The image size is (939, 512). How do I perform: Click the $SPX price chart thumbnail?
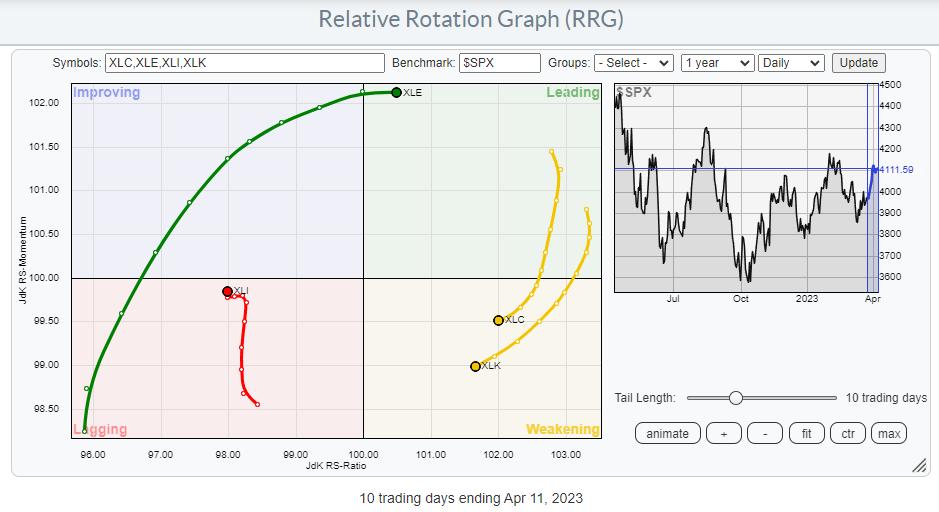tap(740, 190)
